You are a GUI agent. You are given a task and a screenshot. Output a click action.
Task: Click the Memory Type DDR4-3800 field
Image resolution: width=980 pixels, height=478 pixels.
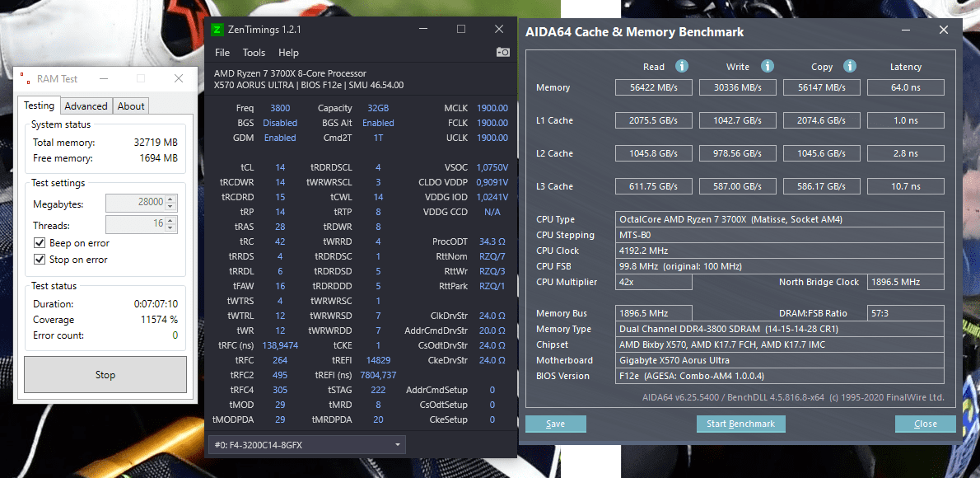pyautogui.click(x=779, y=329)
